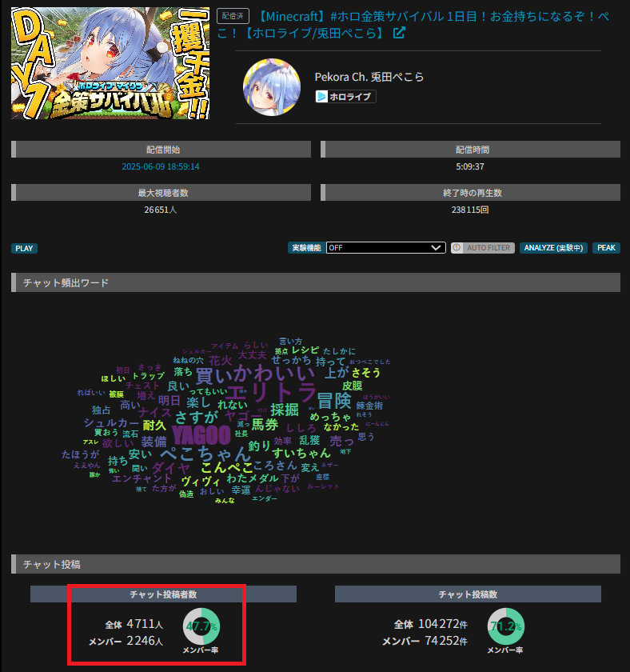Open Pekora Ch. 兎田ぺこら channel name

coord(369,77)
